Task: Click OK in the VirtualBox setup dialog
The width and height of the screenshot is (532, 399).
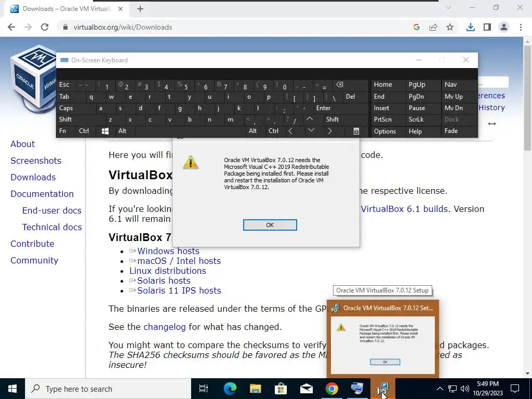Action: coord(270,225)
